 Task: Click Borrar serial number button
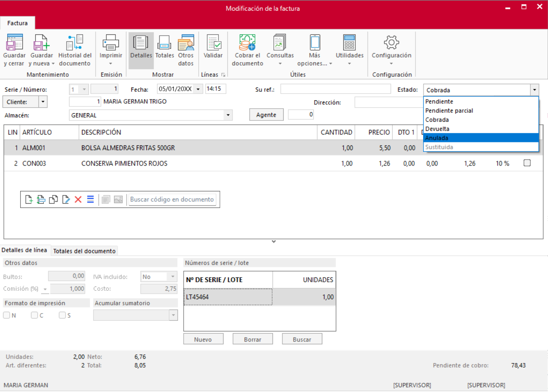tap(253, 339)
